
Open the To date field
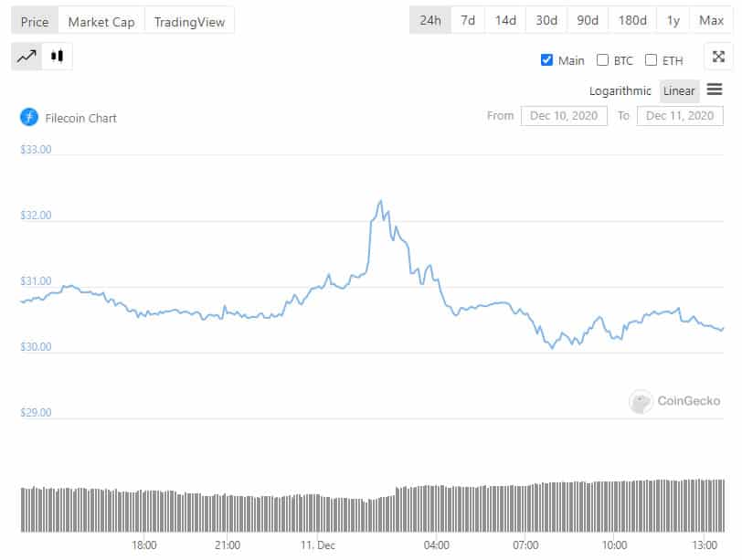pyautogui.click(x=679, y=116)
